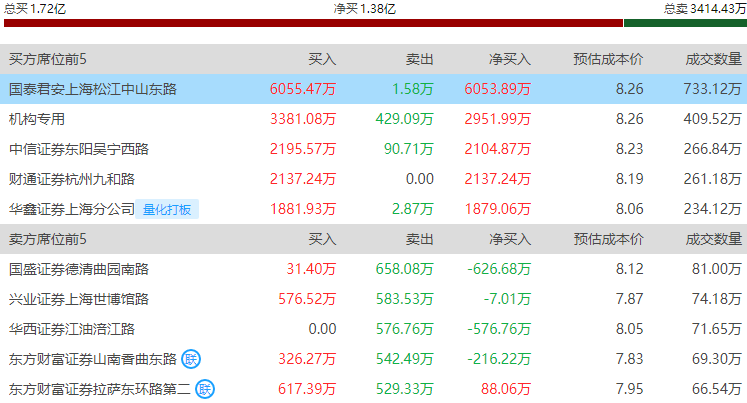Click the 联 icon beside 东方财富证券拉萨东环路第二
This screenshot has height=403, width=747.
(x=205, y=389)
